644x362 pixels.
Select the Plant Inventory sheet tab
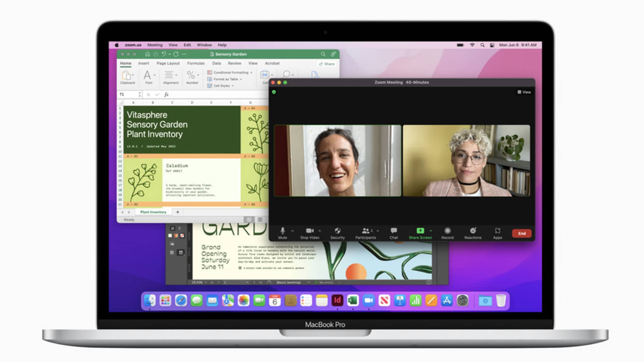153,212
